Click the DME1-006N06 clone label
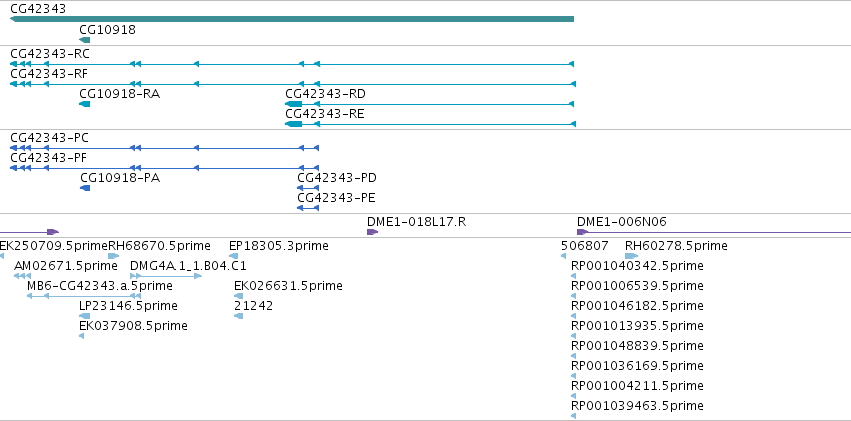The width and height of the screenshot is (851, 421). point(622,222)
